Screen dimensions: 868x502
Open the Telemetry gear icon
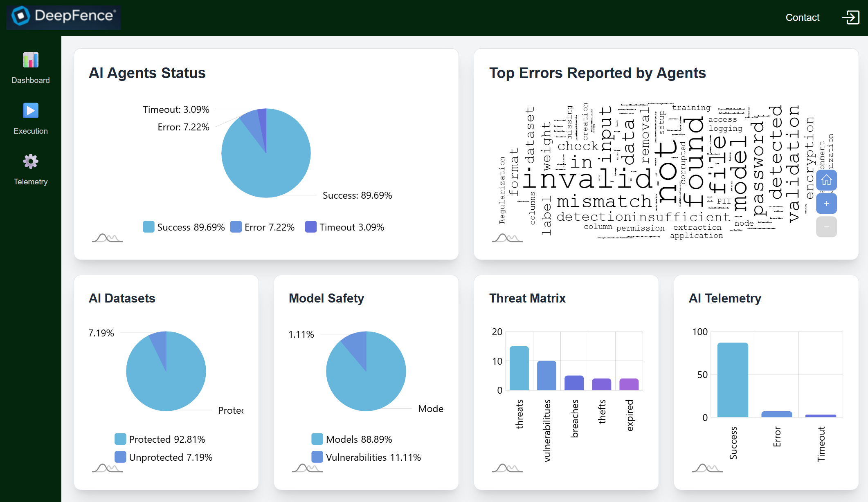[30, 161]
